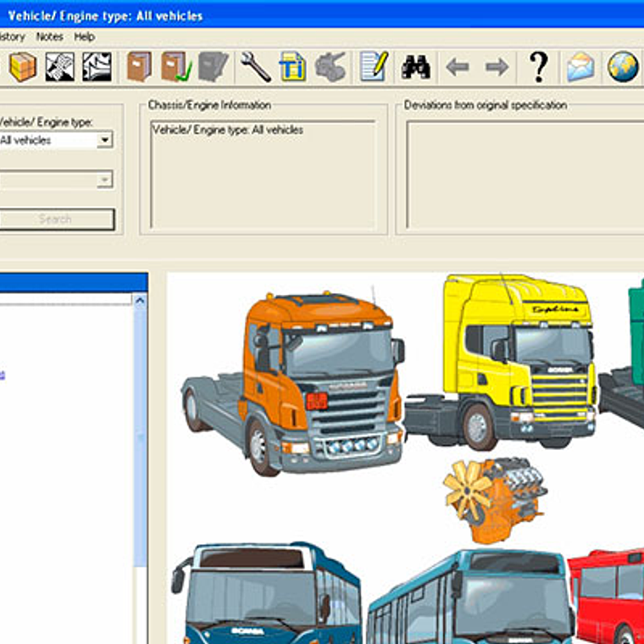Open the notepad with pencil icon

pos(374,67)
